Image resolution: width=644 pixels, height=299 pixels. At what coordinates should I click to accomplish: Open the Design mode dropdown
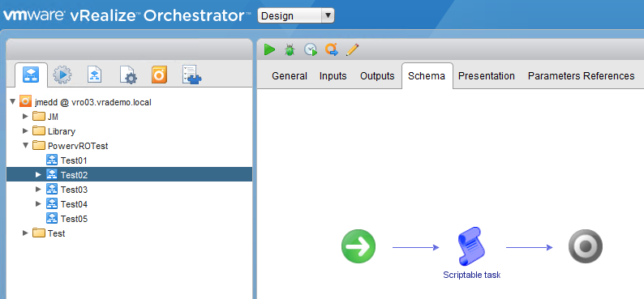click(x=296, y=16)
